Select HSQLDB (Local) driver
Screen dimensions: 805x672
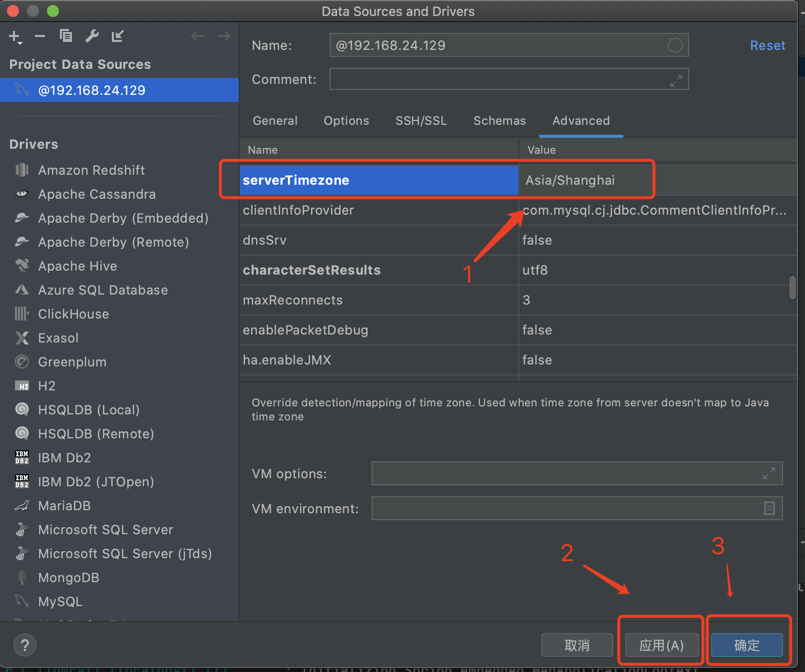119,410
